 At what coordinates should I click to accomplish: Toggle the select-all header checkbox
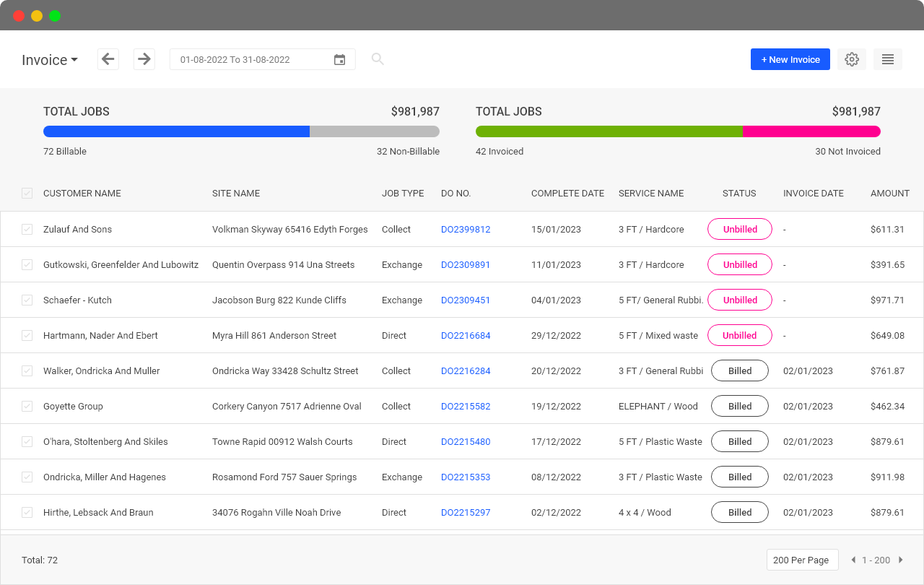[x=27, y=194]
